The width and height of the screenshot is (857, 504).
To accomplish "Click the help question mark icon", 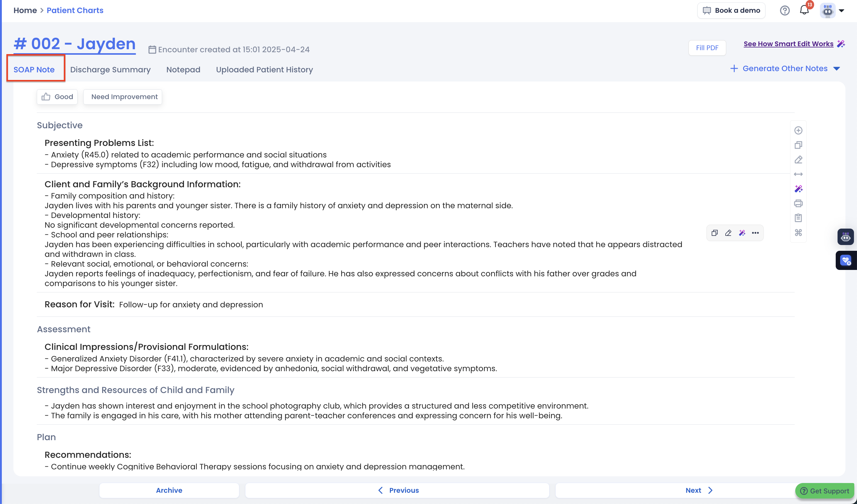I will point(784,11).
